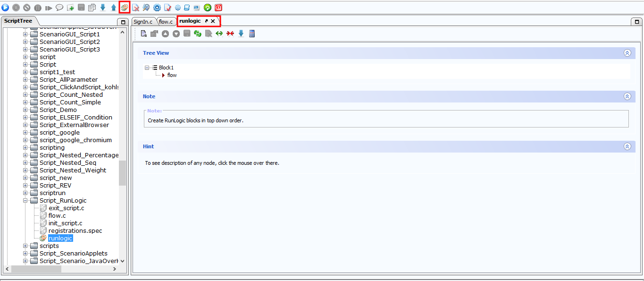Click the add-new icon with green plus
Viewport: 644px width, 281px height.
(70, 8)
